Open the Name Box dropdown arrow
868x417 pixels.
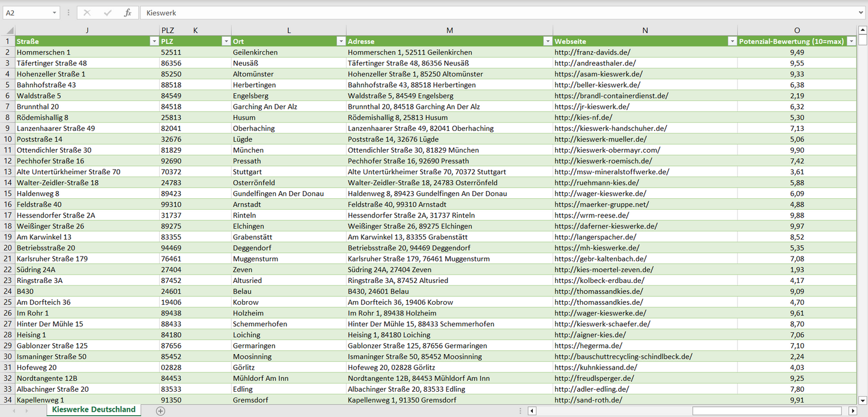pos(55,13)
